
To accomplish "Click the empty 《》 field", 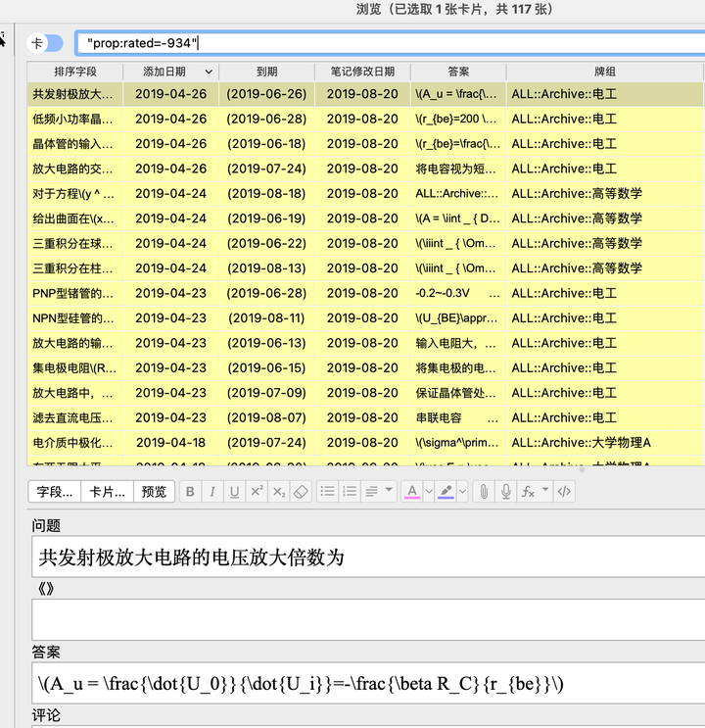I will [368, 620].
